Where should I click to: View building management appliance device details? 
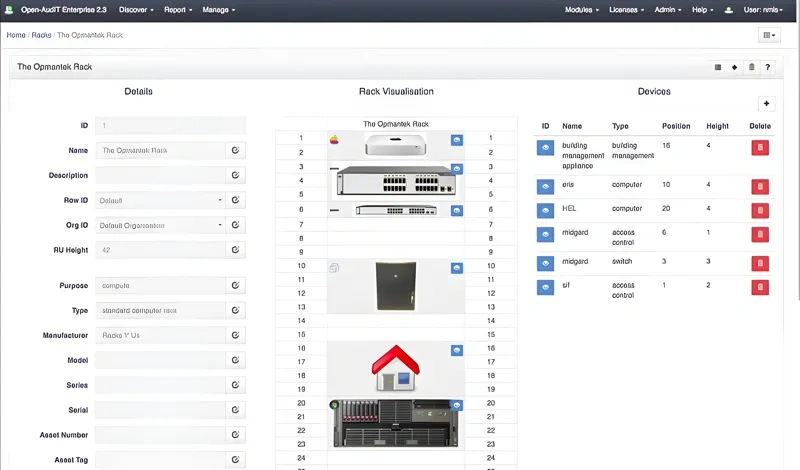pyautogui.click(x=545, y=147)
